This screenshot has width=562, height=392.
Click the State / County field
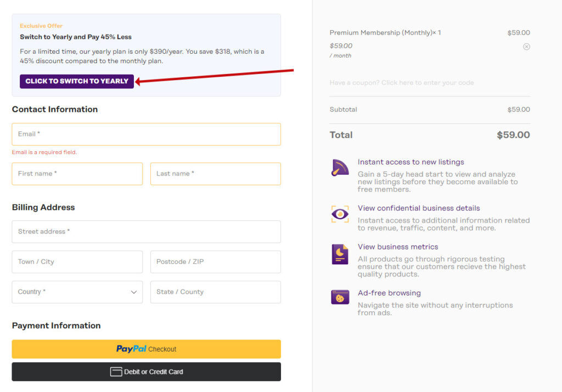215,292
